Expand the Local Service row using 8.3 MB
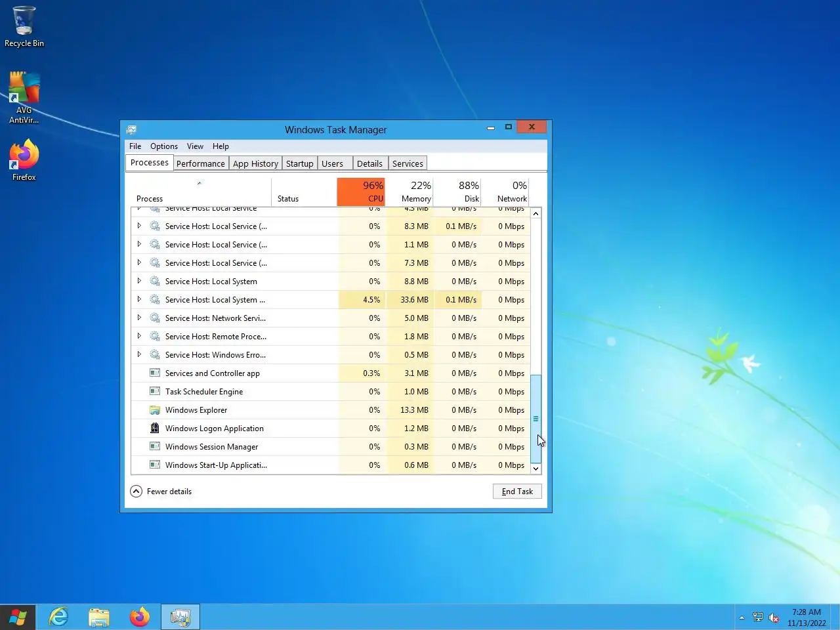The image size is (840, 630). [x=139, y=226]
